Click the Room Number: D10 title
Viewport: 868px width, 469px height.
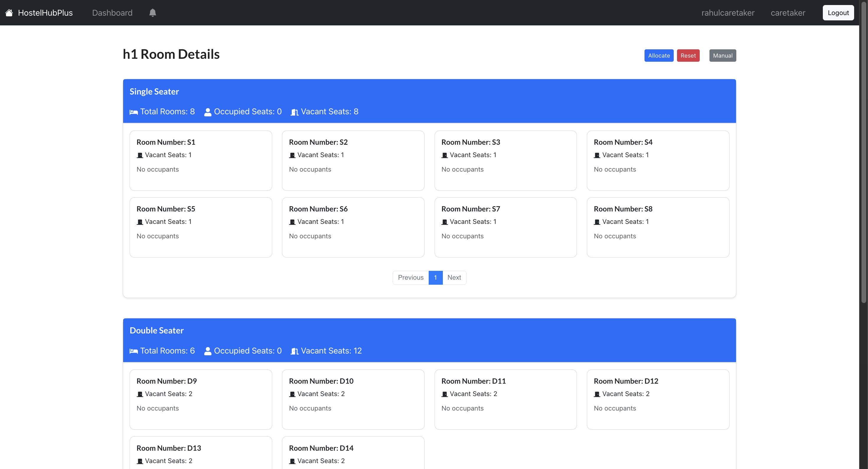pyautogui.click(x=321, y=381)
